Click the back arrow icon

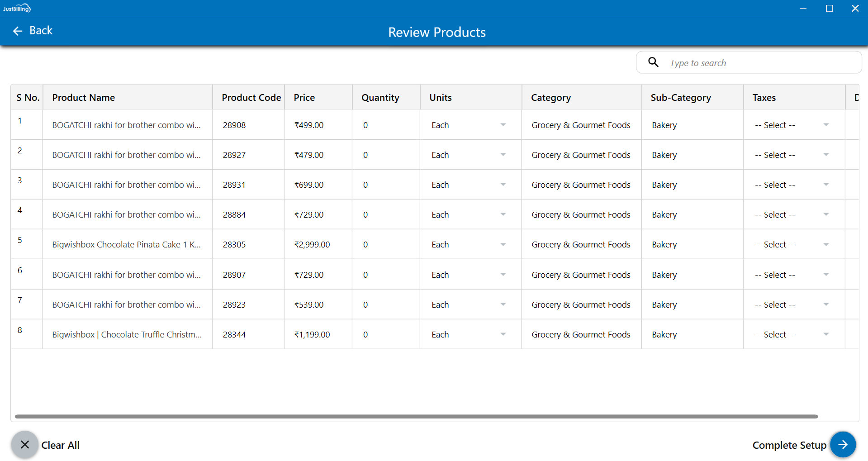tap(18, 31)
